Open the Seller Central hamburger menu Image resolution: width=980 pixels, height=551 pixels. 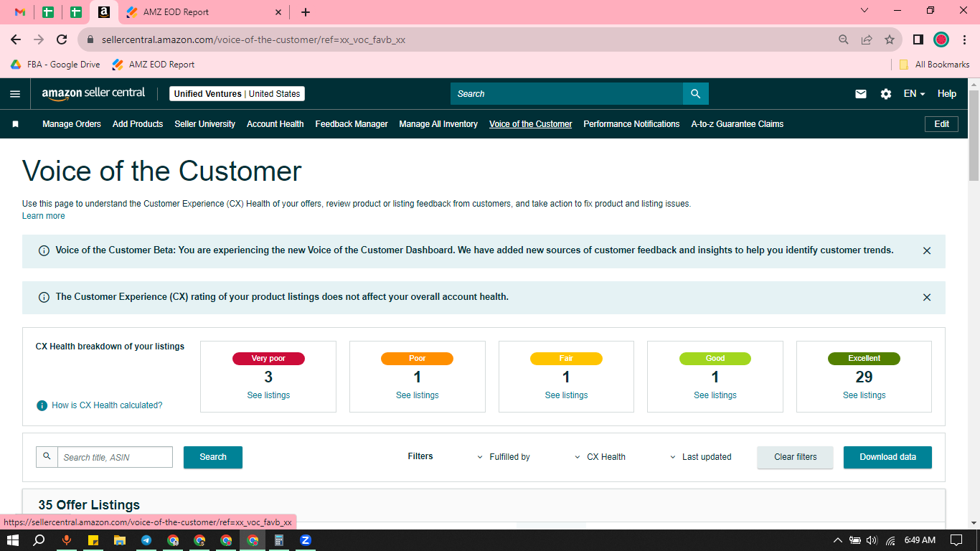point(15,94)
